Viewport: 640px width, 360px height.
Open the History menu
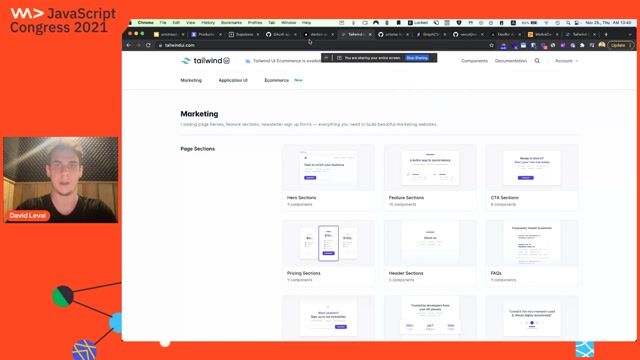tap(208, 23)
